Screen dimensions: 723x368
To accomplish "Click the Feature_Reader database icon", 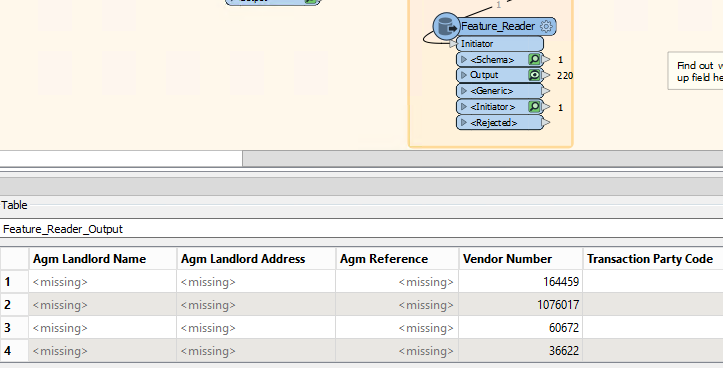I will [x=446, y=26].
